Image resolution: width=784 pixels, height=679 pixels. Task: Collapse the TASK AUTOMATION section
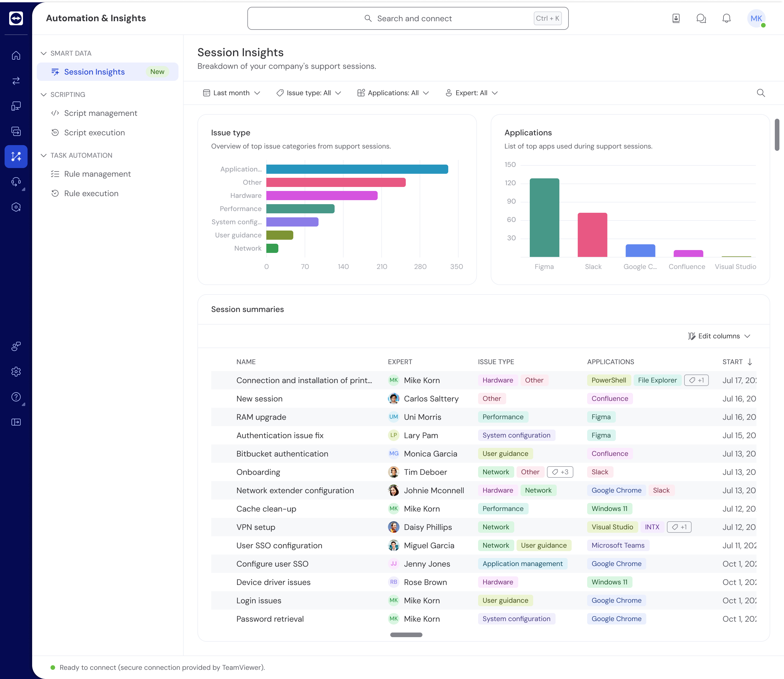[x=43, y=155]
